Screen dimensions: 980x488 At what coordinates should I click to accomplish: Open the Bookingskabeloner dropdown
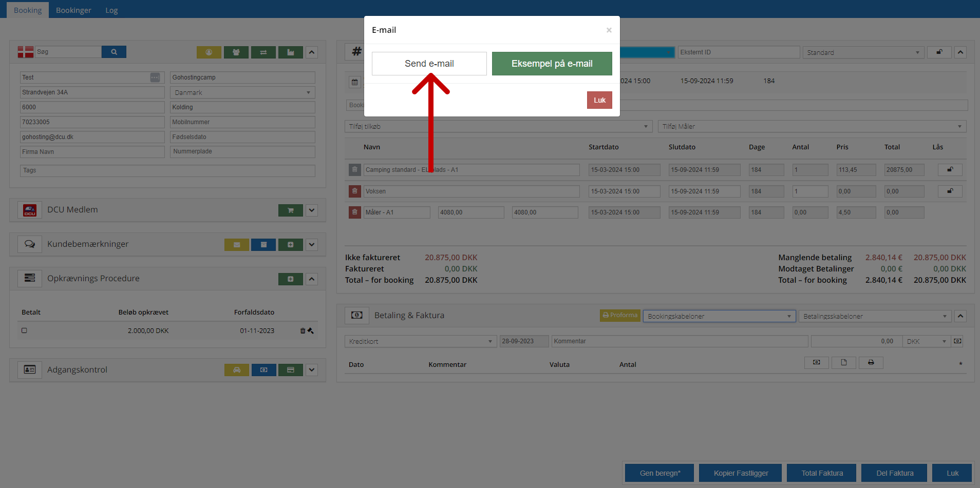point(719,316)
